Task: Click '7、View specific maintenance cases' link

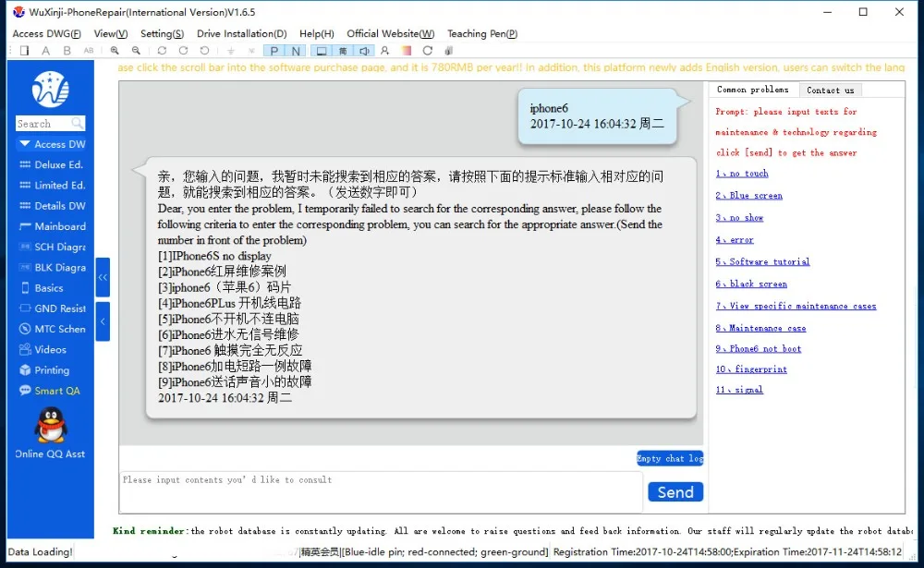Action: (796, 306)
